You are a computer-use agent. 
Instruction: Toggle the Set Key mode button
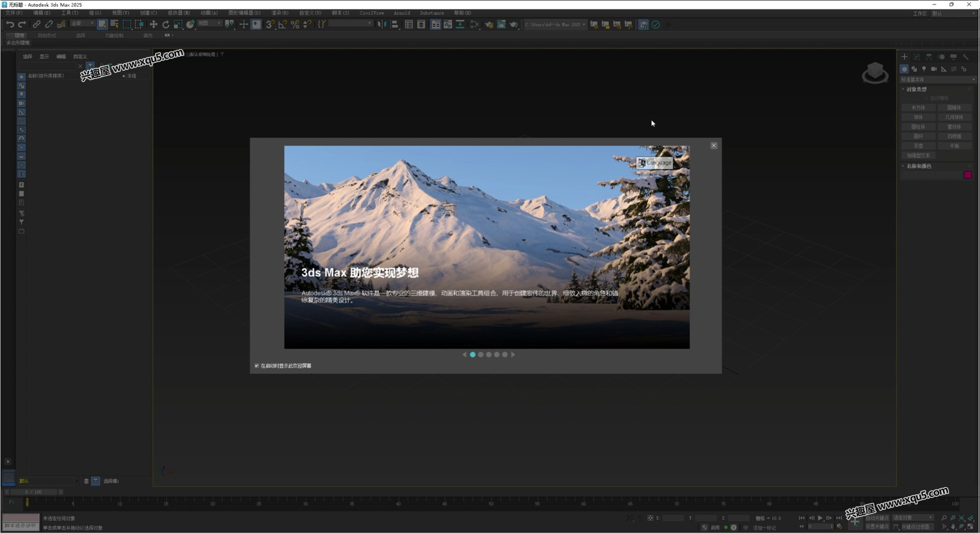pos(877,527)
